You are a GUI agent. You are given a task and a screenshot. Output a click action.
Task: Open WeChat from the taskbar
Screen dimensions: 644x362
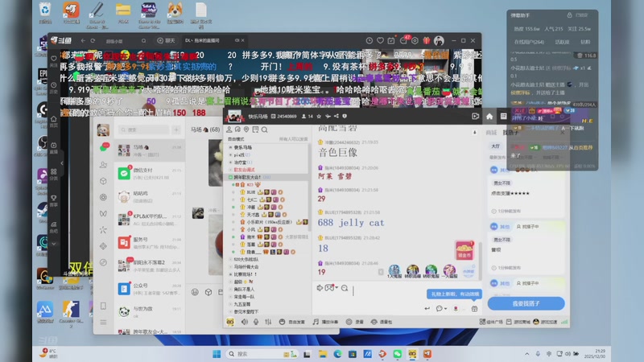[x=397, y=354]
